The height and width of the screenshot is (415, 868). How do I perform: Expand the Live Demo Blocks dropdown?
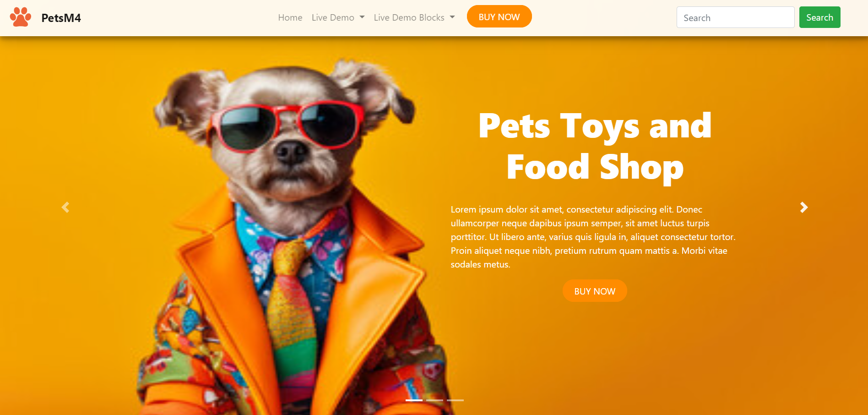click(414, 17)
